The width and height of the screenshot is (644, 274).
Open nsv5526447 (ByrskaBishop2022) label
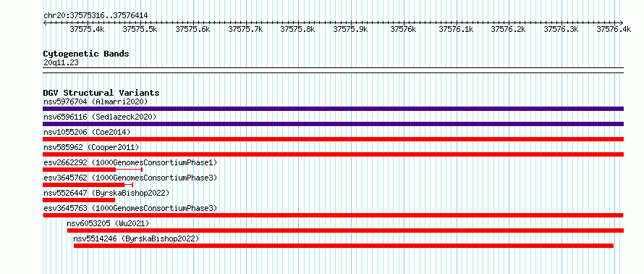[x=106, y=193]
